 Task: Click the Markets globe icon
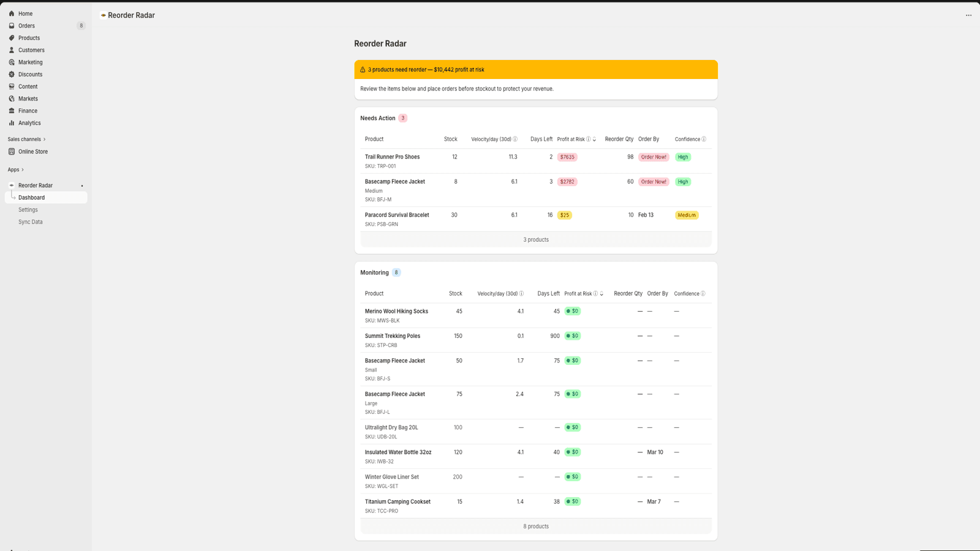(12, 99)
